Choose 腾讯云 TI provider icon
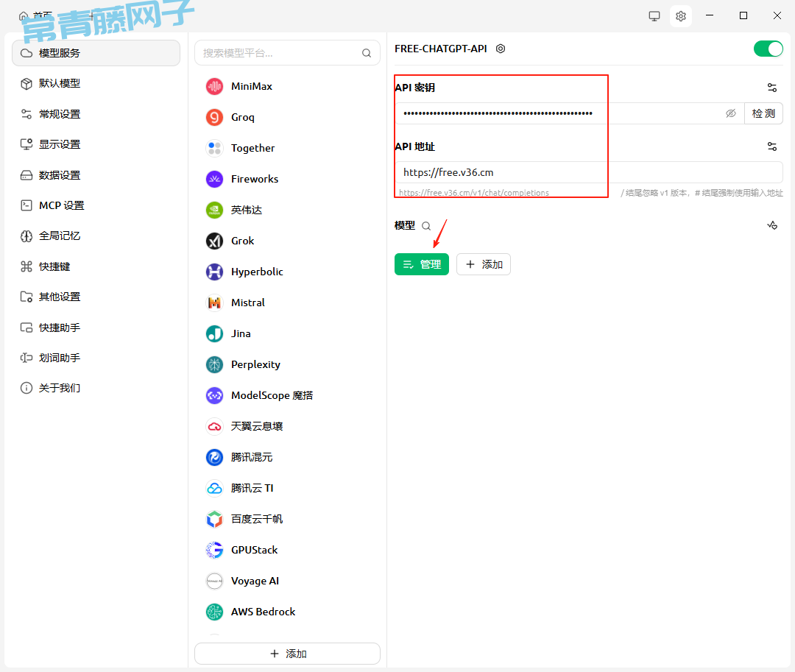The width and height of the screenshot is (795, 672). (x=214, y=488)
